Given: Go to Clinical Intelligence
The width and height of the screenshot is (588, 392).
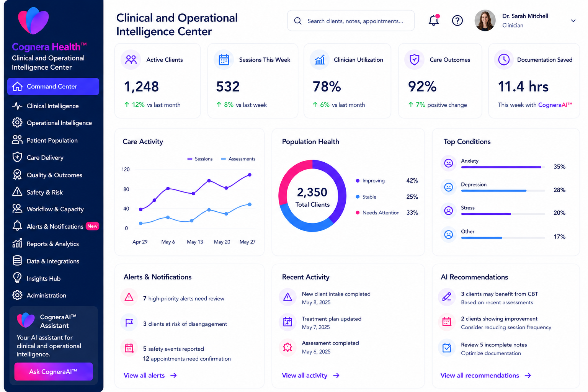Looking at the screenshot, I should (53, 106).
